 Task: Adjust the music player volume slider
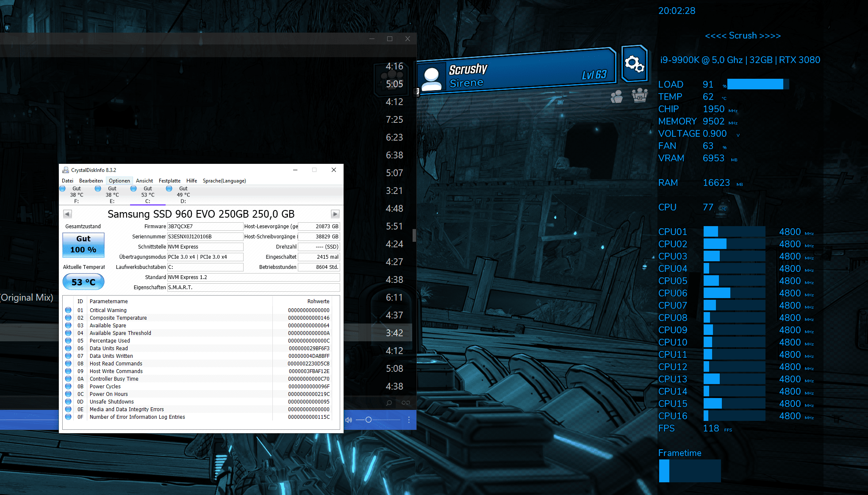pyautogui.click(x=378, y=420)
